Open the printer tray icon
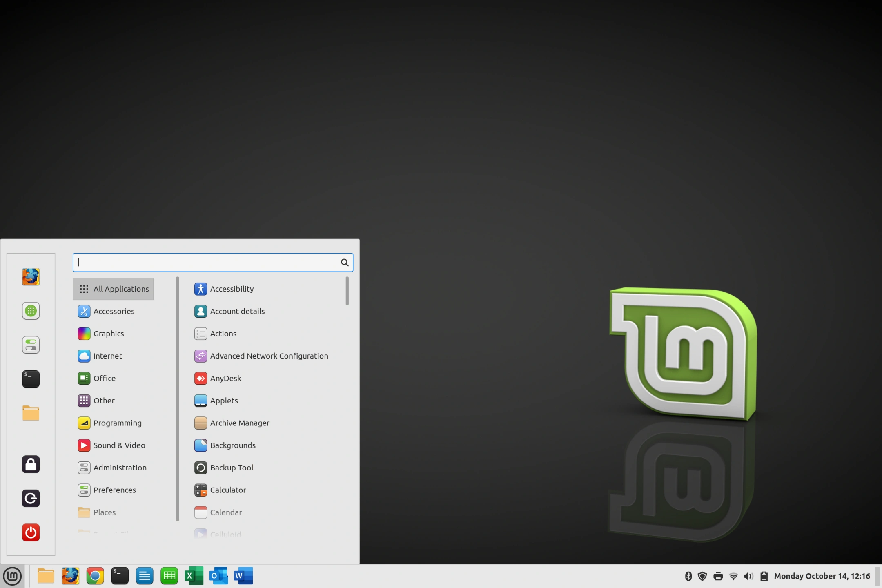 [718, 577]
